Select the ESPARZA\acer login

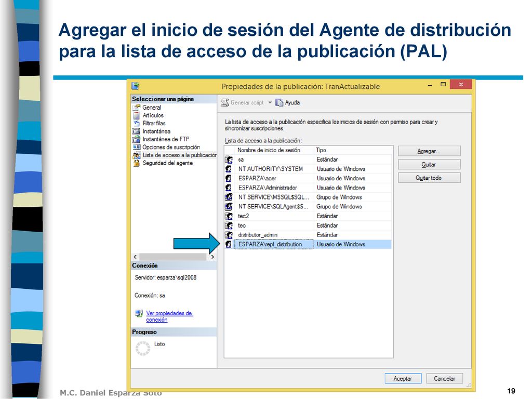[257, 178]
